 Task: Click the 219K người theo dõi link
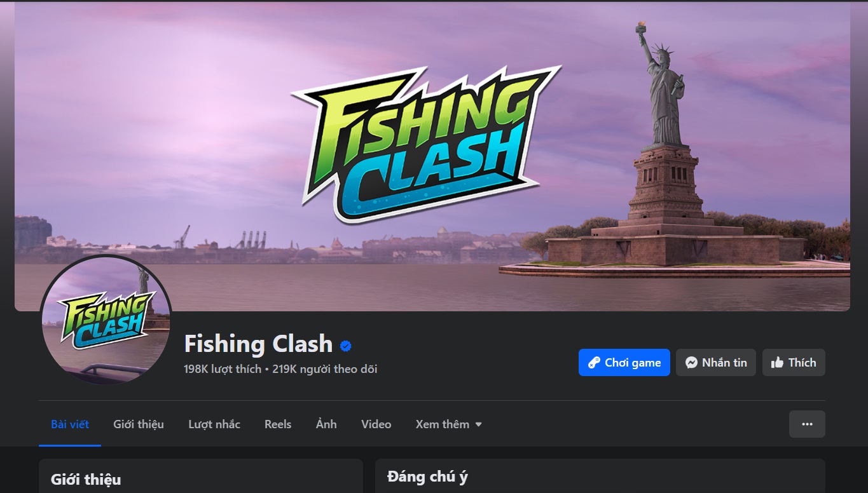click(x=325, y=369)
